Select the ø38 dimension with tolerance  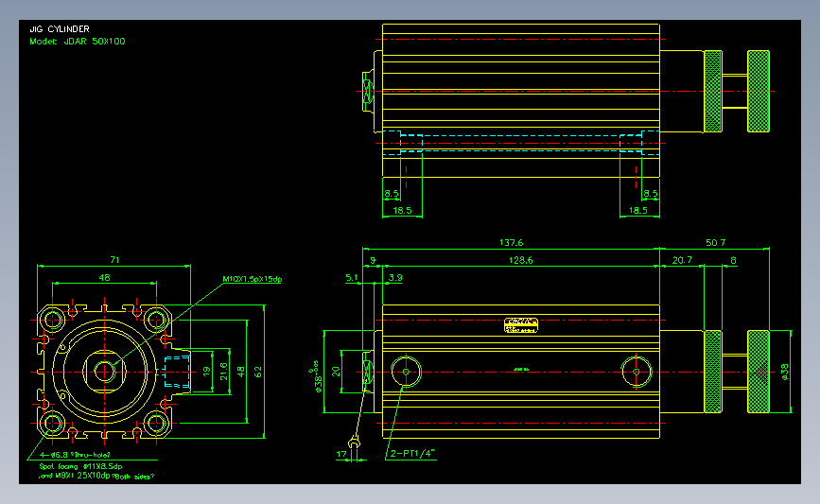point(317,376)
